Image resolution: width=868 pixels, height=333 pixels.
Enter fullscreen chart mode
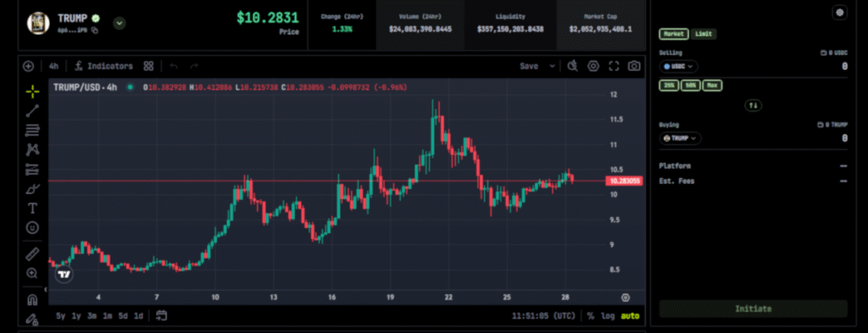[614, 66]
